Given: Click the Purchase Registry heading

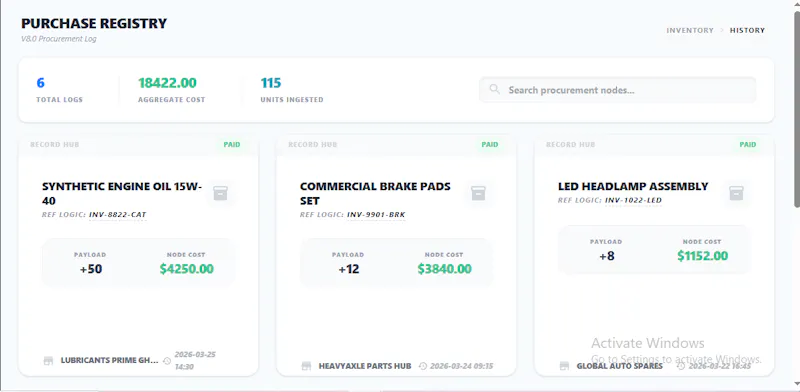Looking at the screenshot, I should (94, 23).
